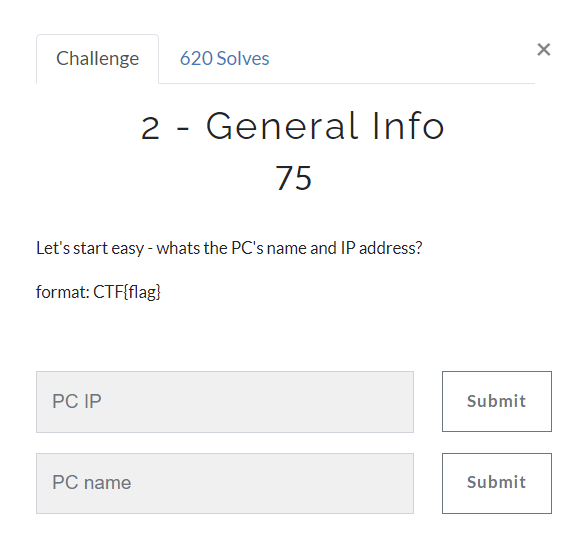Submit the PC IP answer
The image size is (584, 556).
pos(496,401)
